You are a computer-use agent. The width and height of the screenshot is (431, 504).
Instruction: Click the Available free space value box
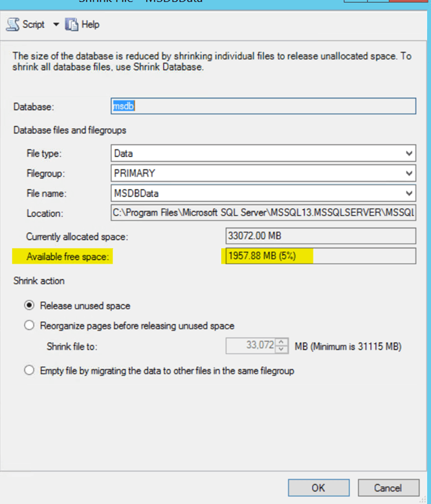(x=320, y=256)
